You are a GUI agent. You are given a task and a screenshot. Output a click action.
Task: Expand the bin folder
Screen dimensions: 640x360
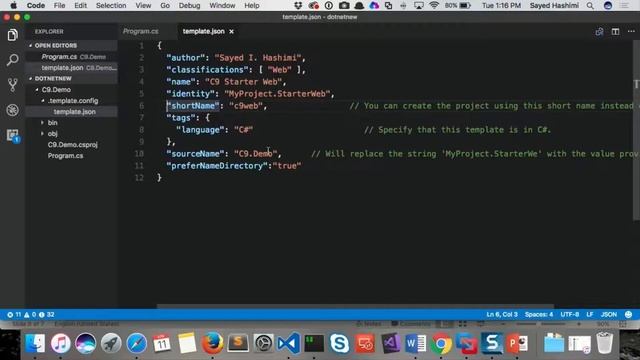click(x=52, y=122)
